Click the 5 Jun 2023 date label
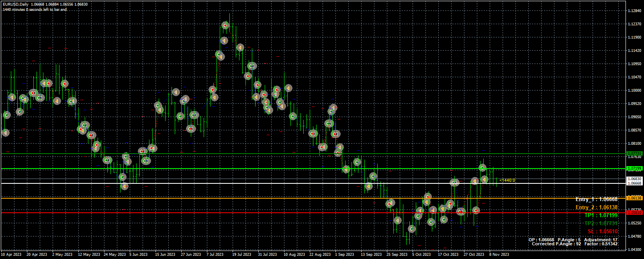Viewport: 644px width, 259px height. point(139,255)
